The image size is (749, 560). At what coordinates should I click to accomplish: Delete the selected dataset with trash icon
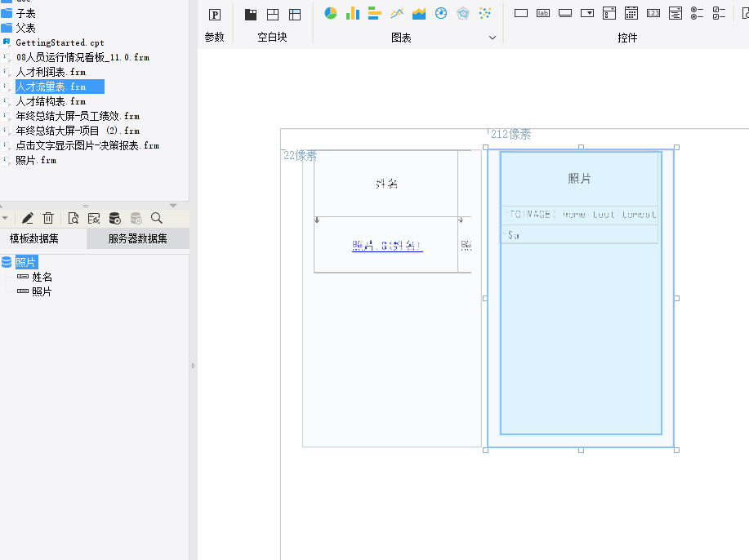tap(48, 218)
